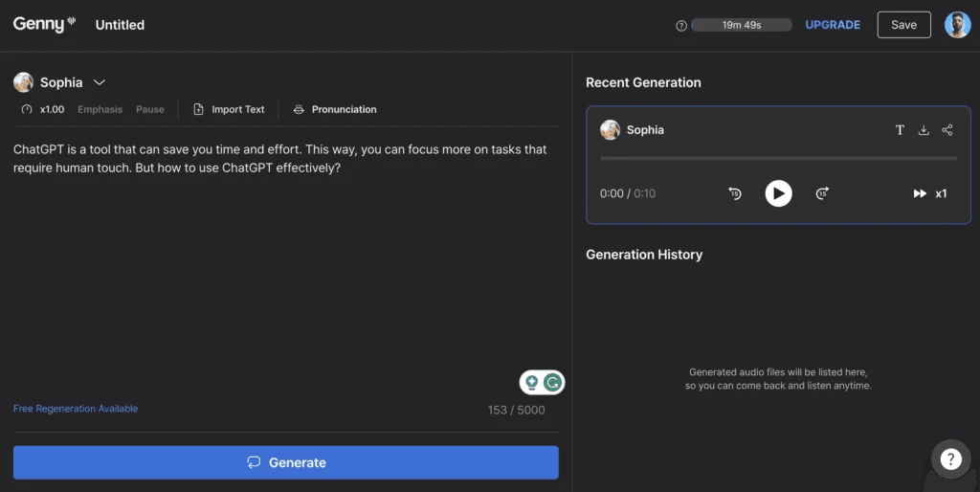The image size is (980, 492).
Task: Click Sophia avatar in Recent Generation card
Action: tap(610, 130)
